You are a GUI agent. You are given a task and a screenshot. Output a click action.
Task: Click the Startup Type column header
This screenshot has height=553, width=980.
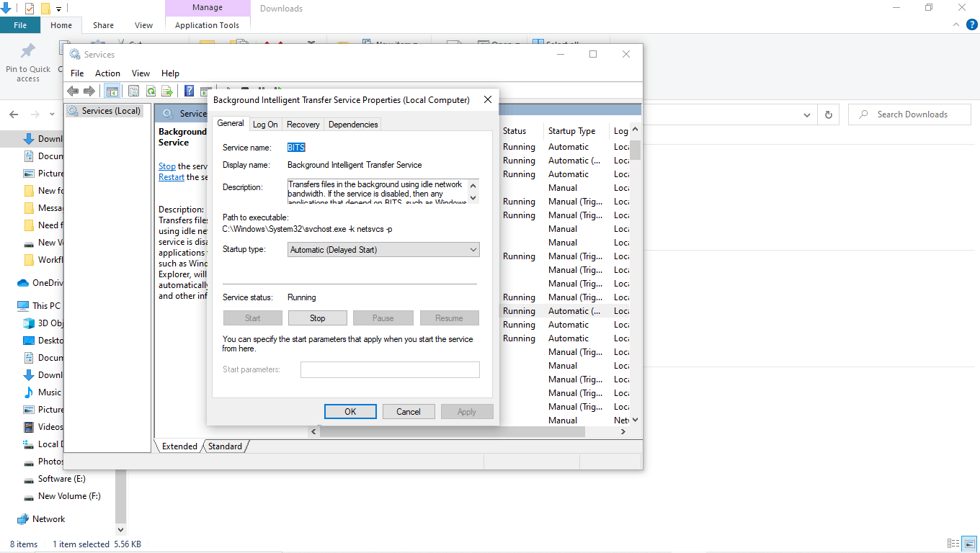coord(571,131)
